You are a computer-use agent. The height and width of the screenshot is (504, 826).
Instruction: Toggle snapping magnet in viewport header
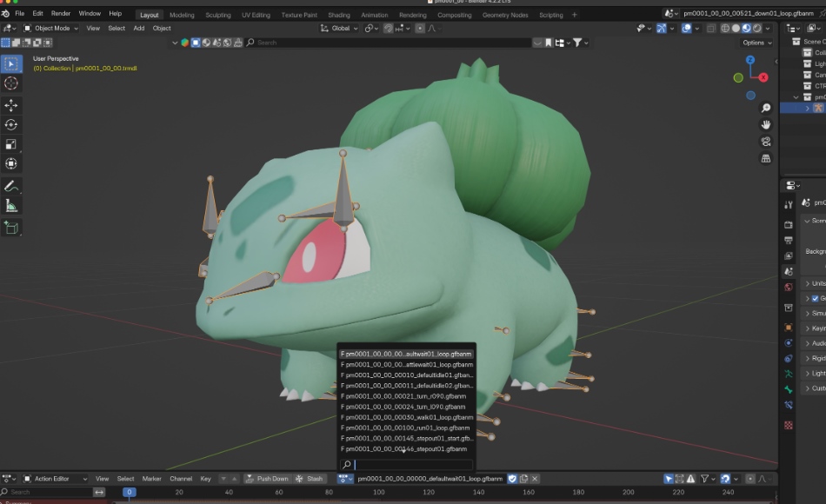(388, 29)
